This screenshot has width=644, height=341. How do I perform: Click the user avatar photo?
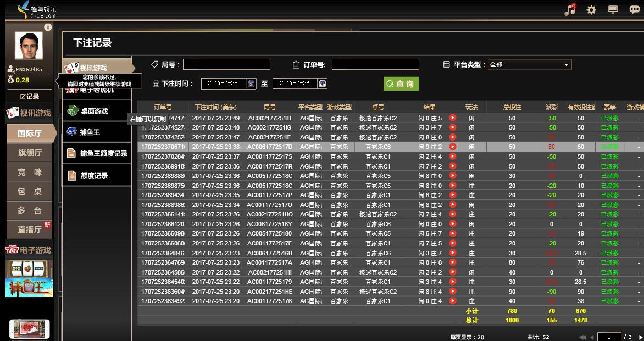29,45
